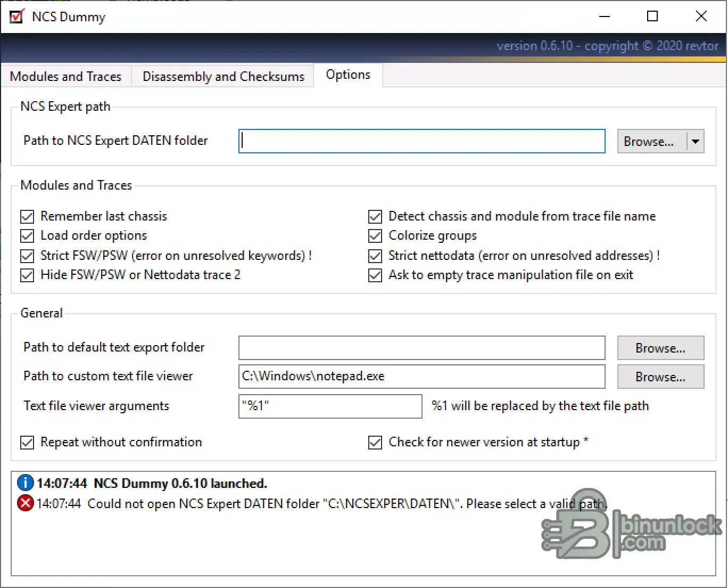Click the default text export folder field
This screenshot has height=588, width=728.
tap(421, 348)
